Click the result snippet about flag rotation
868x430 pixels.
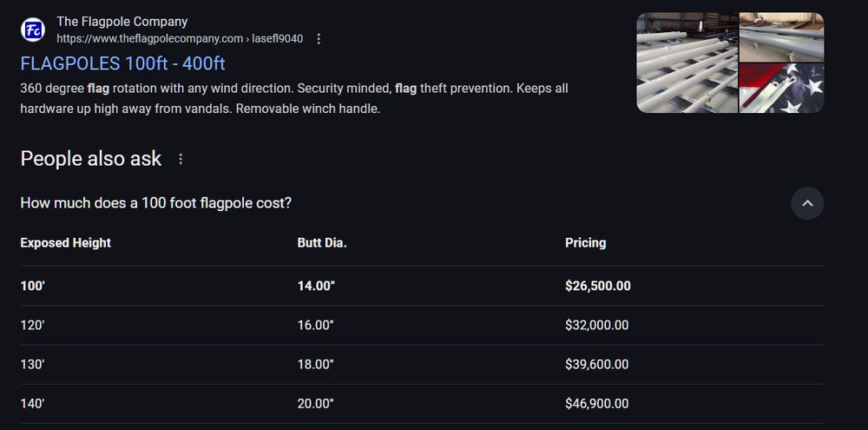294,99
